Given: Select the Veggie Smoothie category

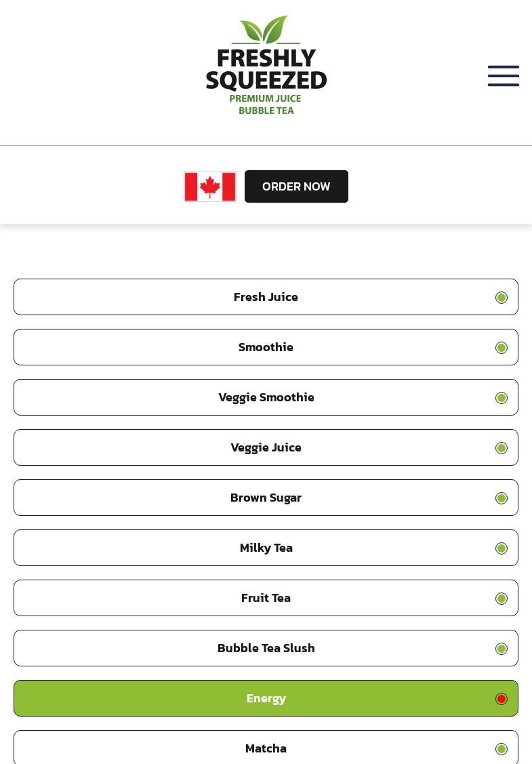Looking at the screenshot, I should click(266, 397).
